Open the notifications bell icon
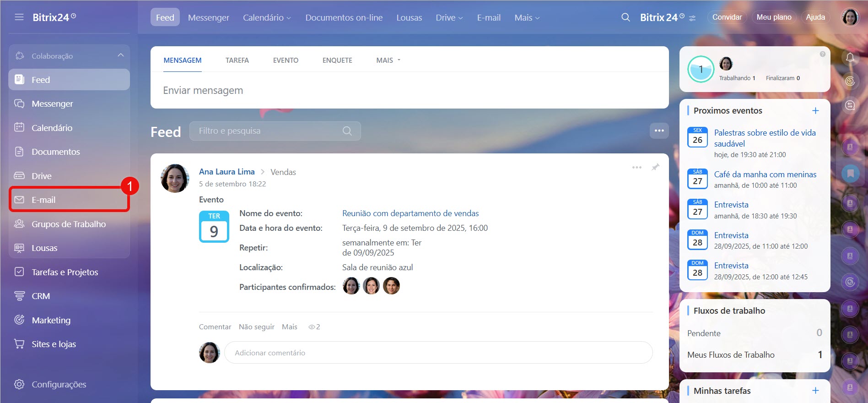 850,58
